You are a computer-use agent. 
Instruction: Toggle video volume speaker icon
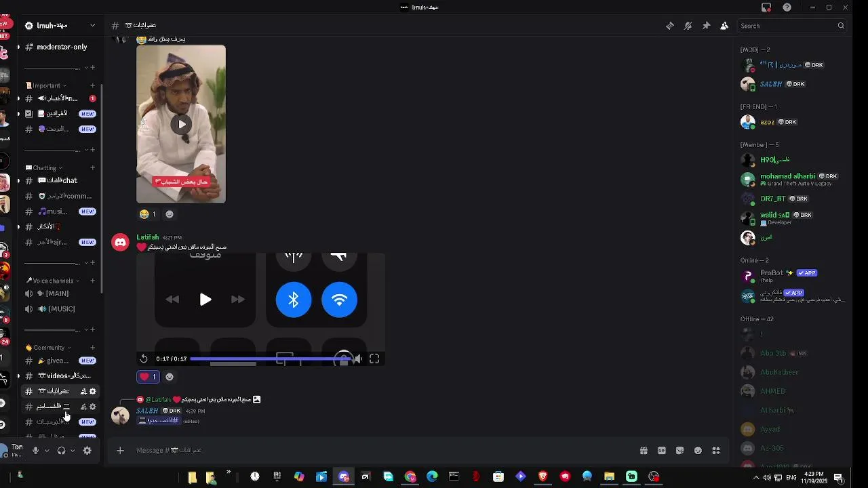coord(358,359)
